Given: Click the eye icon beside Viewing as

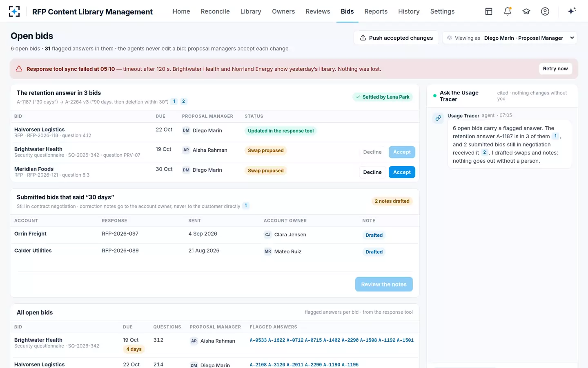Looking at the screenshot, I should (x=450, y=38).
